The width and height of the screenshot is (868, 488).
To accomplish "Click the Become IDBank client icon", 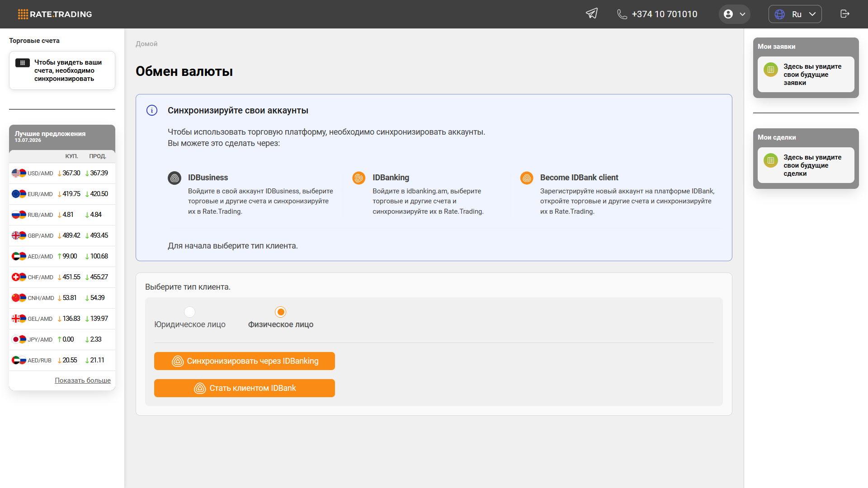I will (x=527, y=178).
